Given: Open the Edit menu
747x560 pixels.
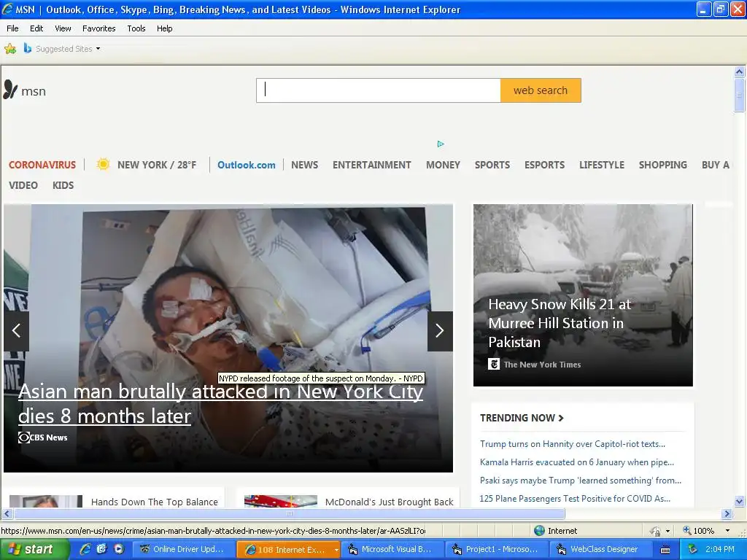Looking at the screenshot, I should pyautogui.click(x=36, y=28).
